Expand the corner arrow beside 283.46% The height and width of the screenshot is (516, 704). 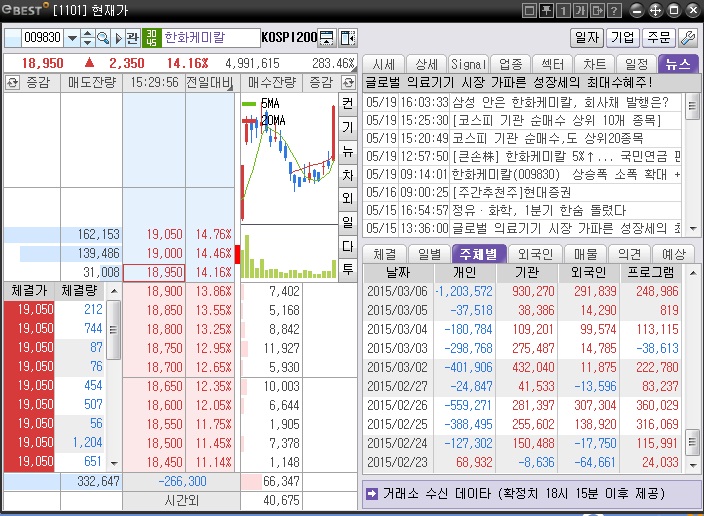pos(354,69)
